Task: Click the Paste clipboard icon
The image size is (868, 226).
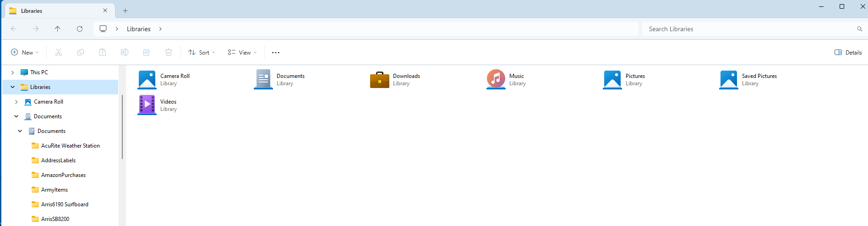Action: pyautogui.click(x=103, y=53)
